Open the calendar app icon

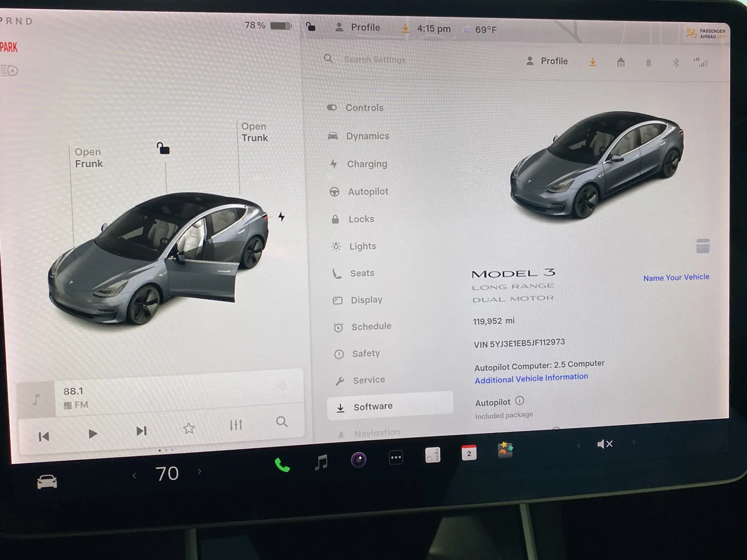[469, 453]
